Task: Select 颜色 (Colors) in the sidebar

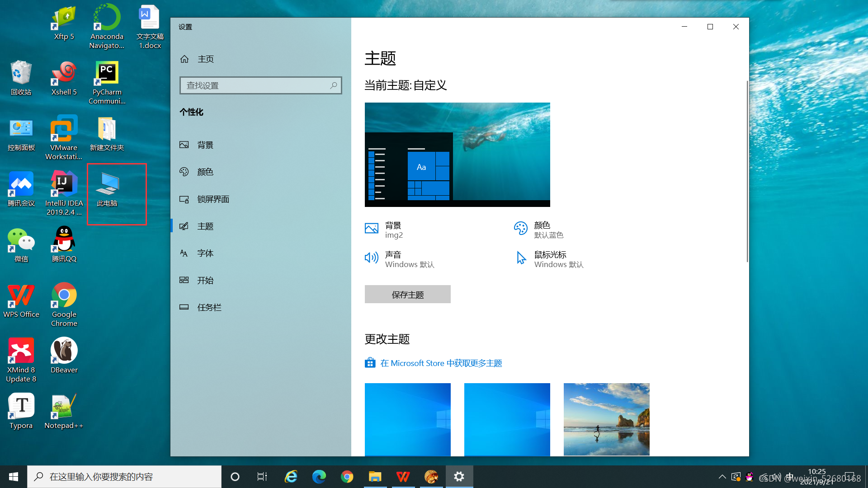Action: click(x=205, y=172)
